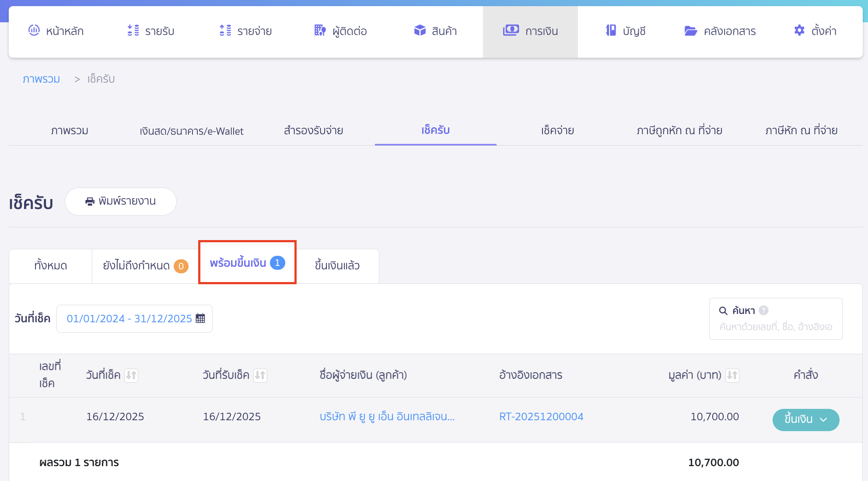Open the หน้าหลัก home icon
Viewport: 868px width, 481px height.
pyautogui.click(x=34, y=31)
